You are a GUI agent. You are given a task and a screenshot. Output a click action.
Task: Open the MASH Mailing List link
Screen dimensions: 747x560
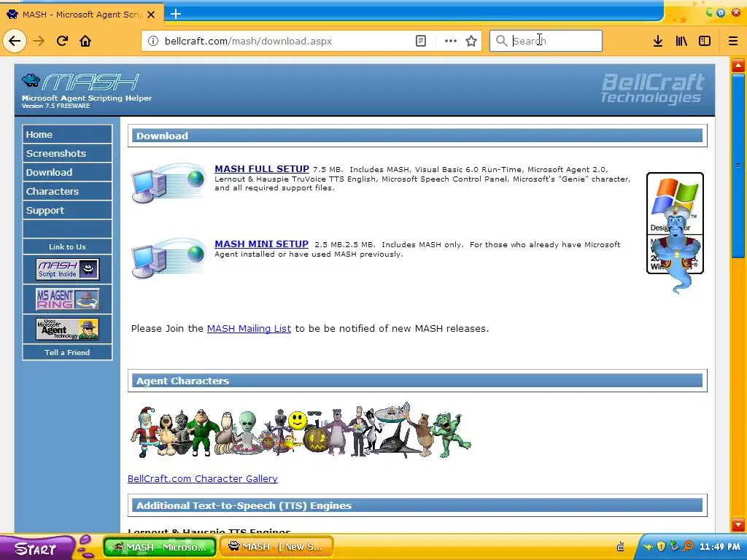pyautogui.click(x=249, y=329)
